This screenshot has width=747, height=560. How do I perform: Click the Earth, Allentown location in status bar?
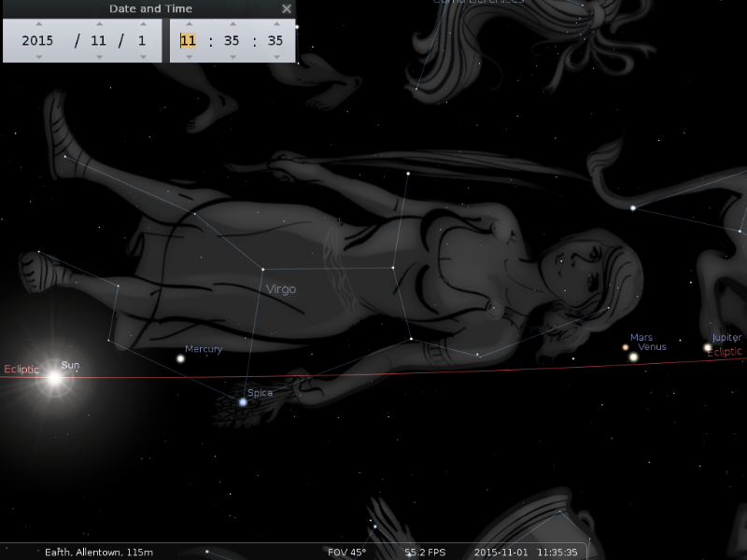coord(99,553)
